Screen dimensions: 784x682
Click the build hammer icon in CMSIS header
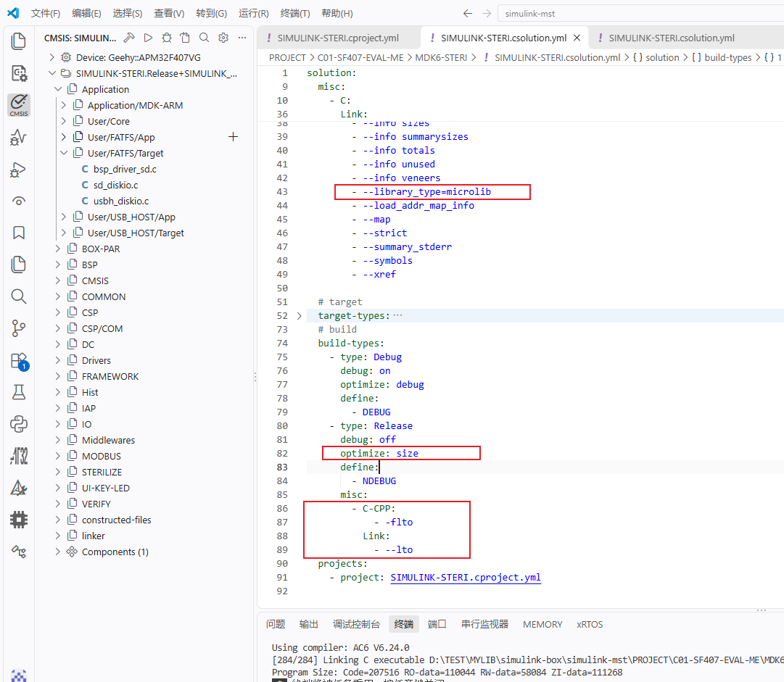click(x=129, y=38)
